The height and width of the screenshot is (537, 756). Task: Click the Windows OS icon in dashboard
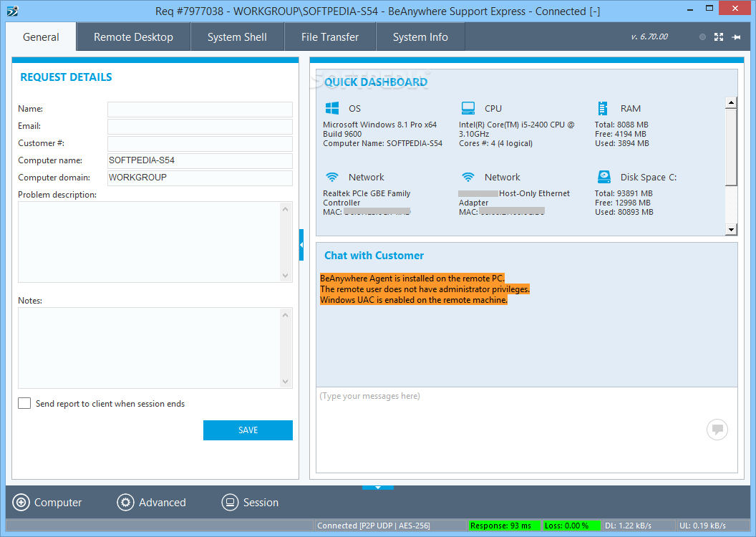click(331, 108)
